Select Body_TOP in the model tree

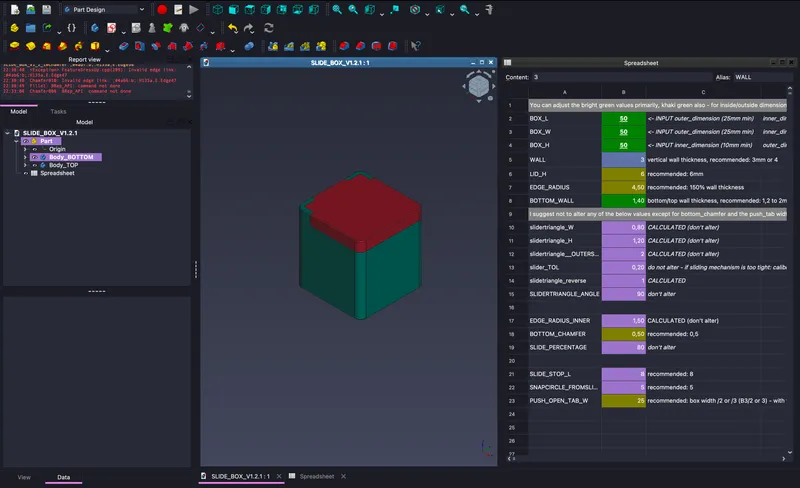(64, 165)
